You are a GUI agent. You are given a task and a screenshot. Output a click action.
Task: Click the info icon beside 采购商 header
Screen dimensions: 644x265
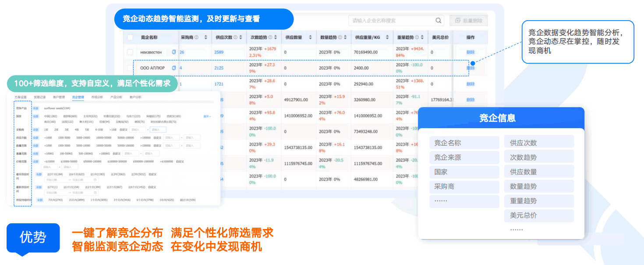[x=195, y=38]
